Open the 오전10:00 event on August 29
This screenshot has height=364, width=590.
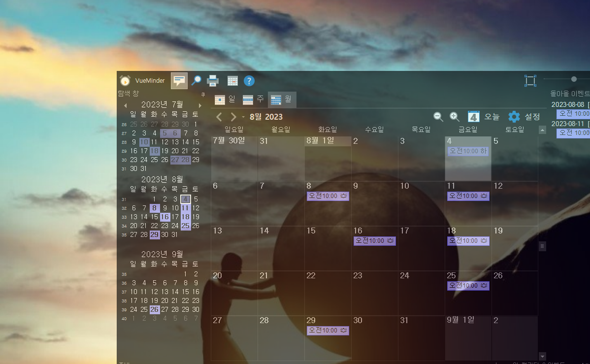point(328,330)
